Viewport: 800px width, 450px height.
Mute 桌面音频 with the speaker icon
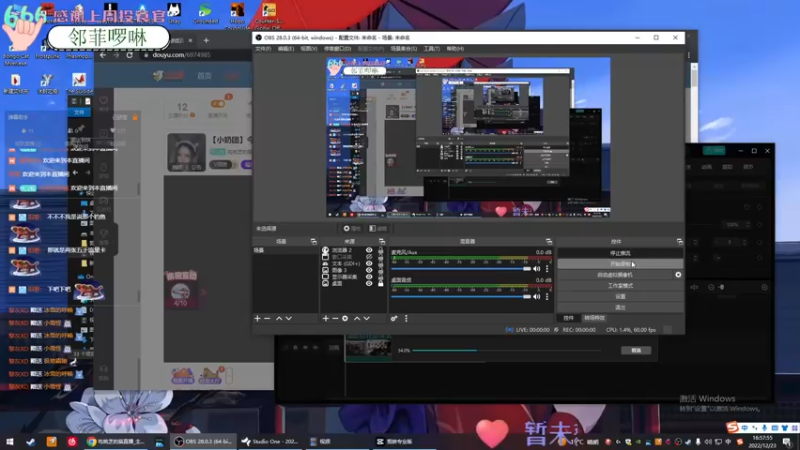(x=537, y=296)
